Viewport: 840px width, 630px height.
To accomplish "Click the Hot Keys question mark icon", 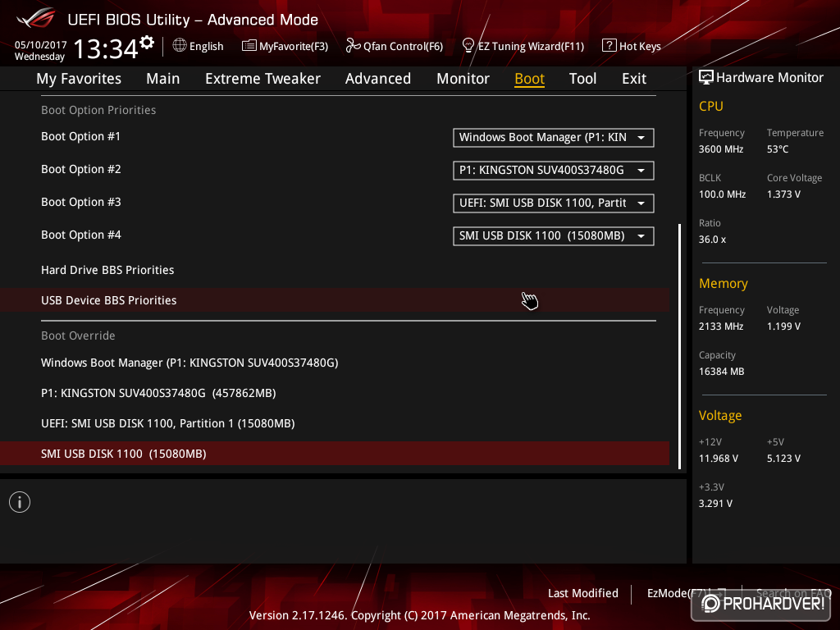I will [609, 46].
